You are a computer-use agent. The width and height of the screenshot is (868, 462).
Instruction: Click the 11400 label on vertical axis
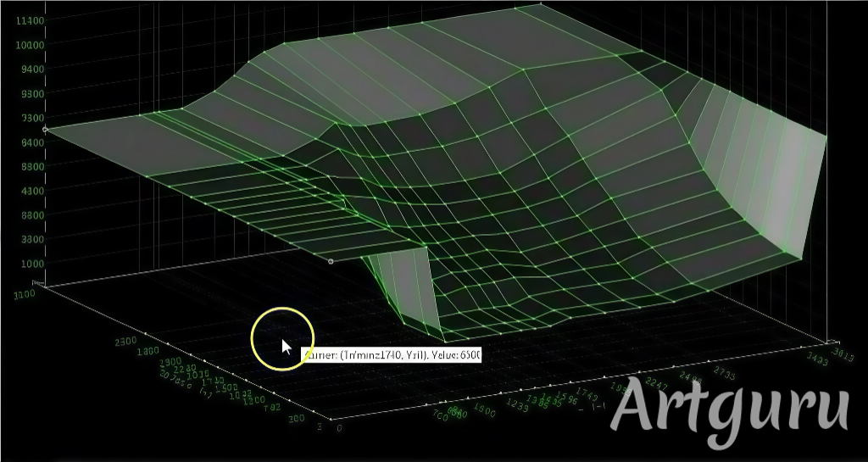tap(30, 19)
